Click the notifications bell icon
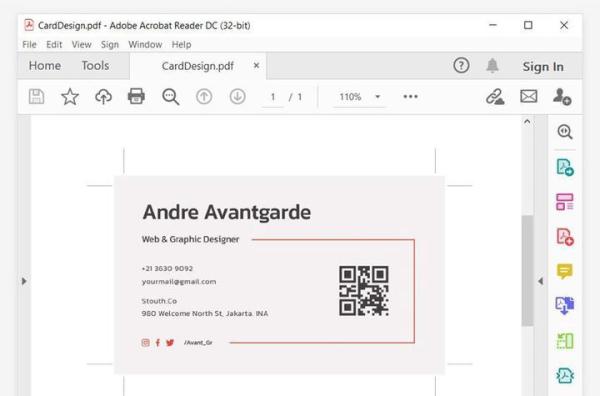The height and width of the screenshot is (396, 600). 492,66
